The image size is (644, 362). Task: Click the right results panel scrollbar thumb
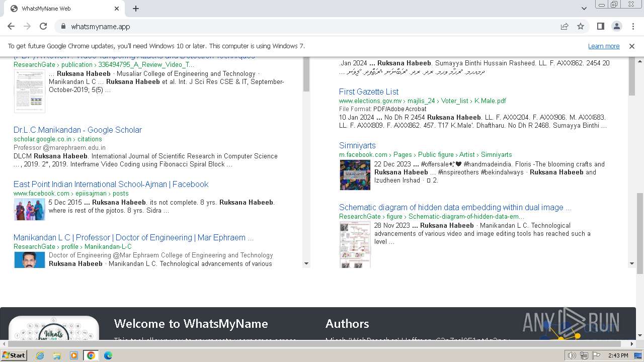pyautogui.click(x=632, y=76)
